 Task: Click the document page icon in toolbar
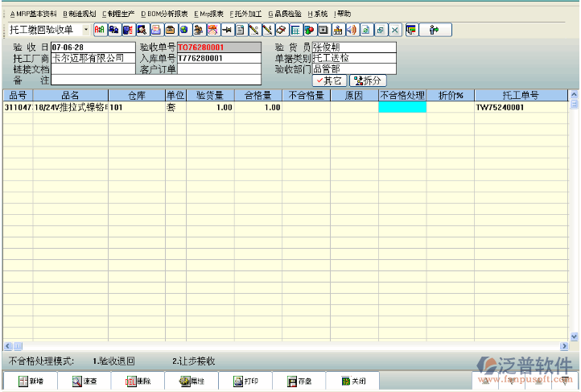[x=240, y=30]
